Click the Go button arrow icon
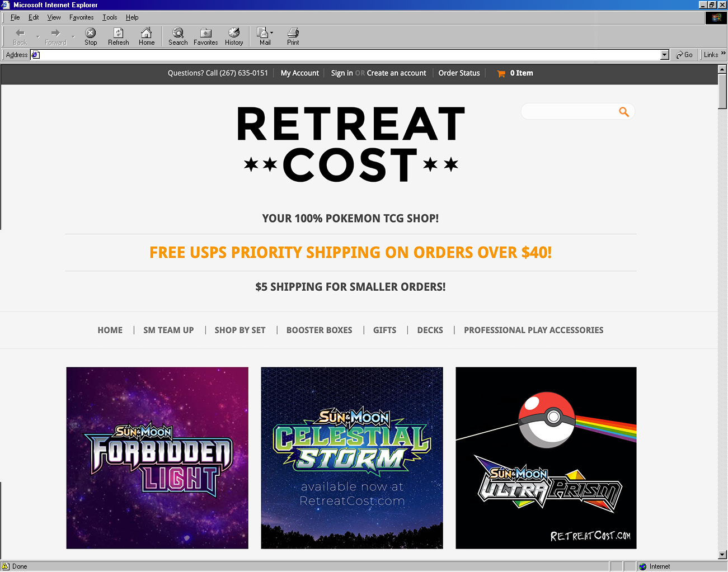 [679, 55]
